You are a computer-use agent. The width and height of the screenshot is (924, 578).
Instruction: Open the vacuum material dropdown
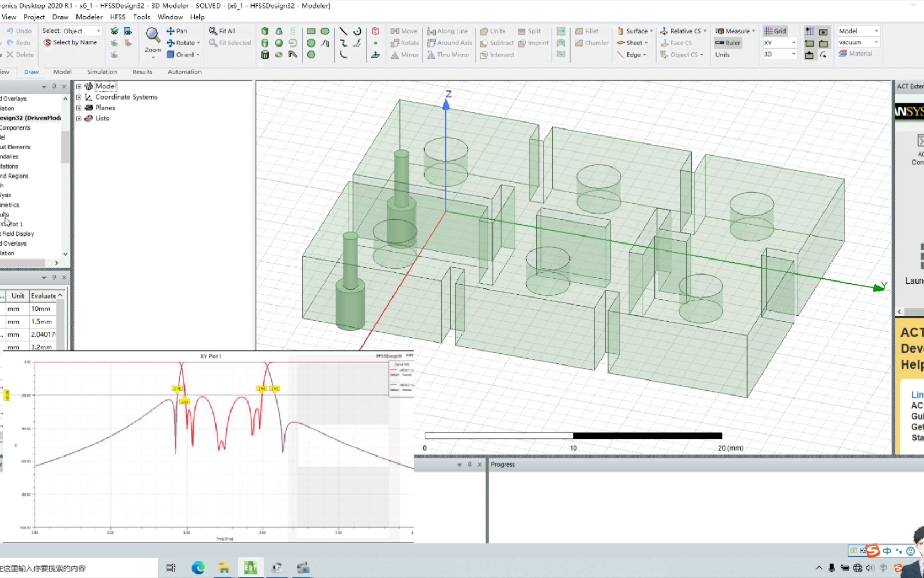coord(859,43)
